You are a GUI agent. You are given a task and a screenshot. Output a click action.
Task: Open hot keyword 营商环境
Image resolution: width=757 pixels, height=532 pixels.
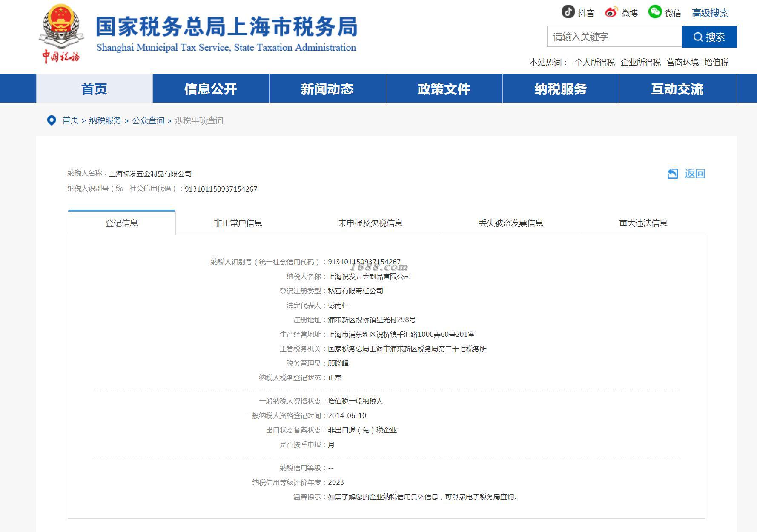682,62
